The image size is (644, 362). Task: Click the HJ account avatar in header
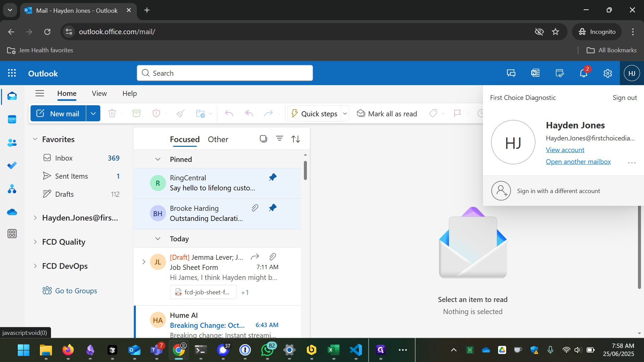tap(632, 73)
